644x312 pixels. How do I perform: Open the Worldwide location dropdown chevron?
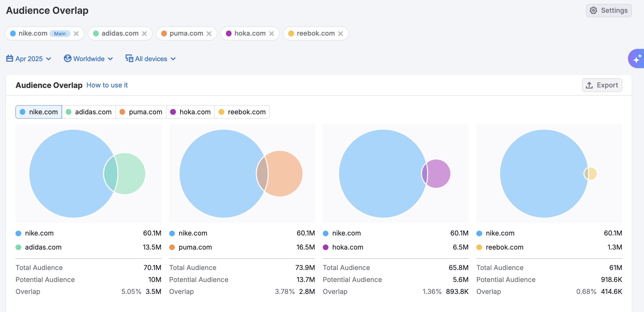click(x=110, y=59)
